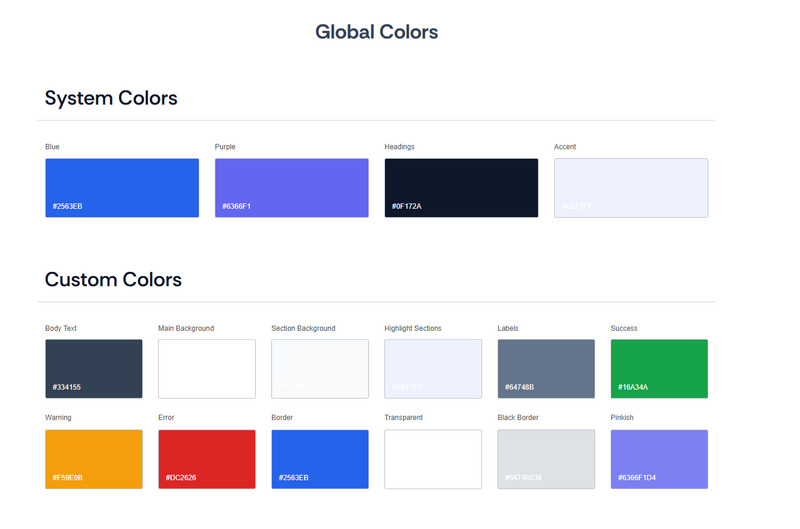800x529 pixels.
Task: Pick the Accent light swatch
Action: [x=631, y=188]
